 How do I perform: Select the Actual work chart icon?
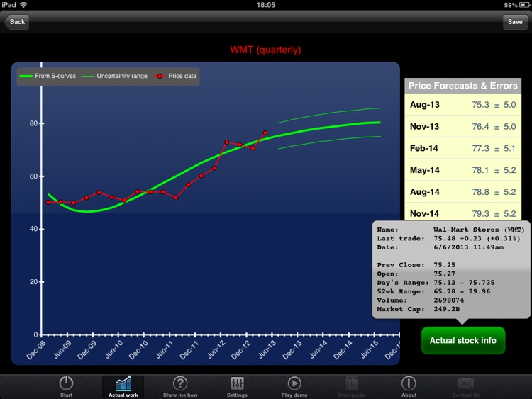click(123, 383)
